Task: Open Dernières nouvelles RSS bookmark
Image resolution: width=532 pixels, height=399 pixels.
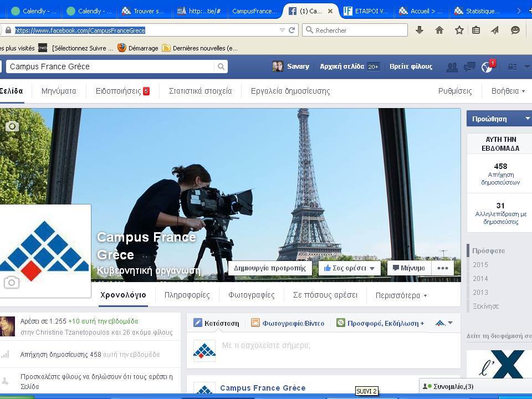Action: pos(200,48)
